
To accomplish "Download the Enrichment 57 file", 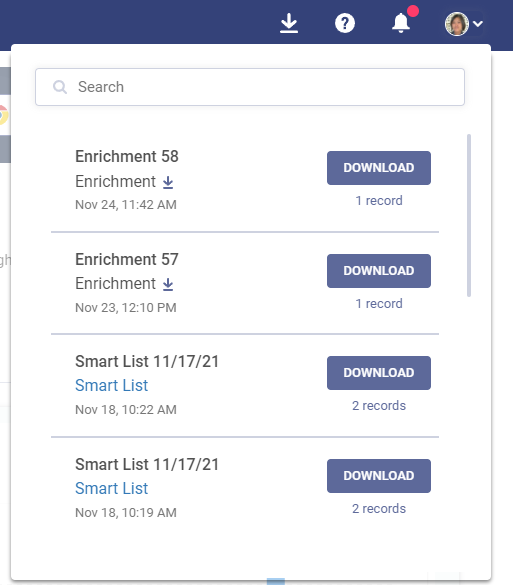I will click(x=379, y=271).
